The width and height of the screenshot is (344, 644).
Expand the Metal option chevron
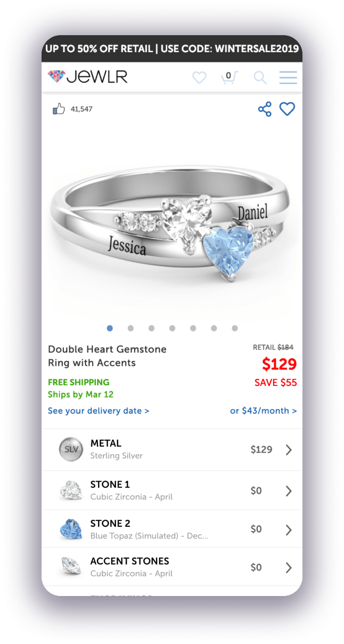coord(289,450)
